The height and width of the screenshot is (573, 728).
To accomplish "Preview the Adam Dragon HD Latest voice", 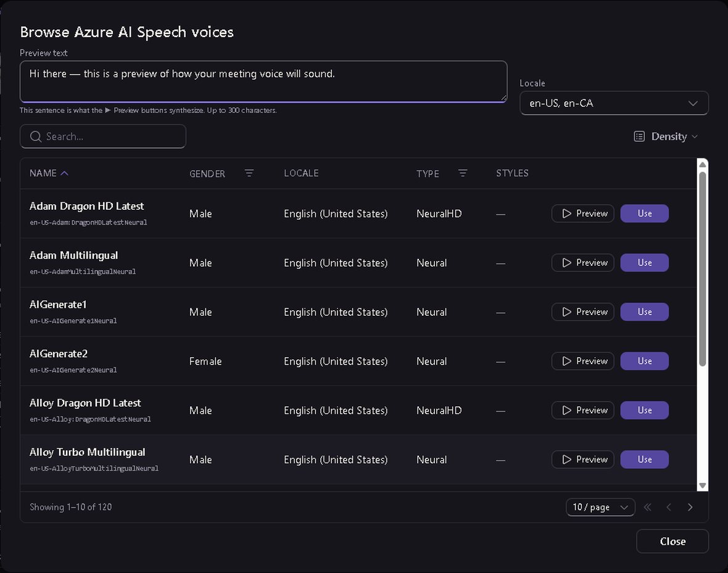I will (582, 213).
